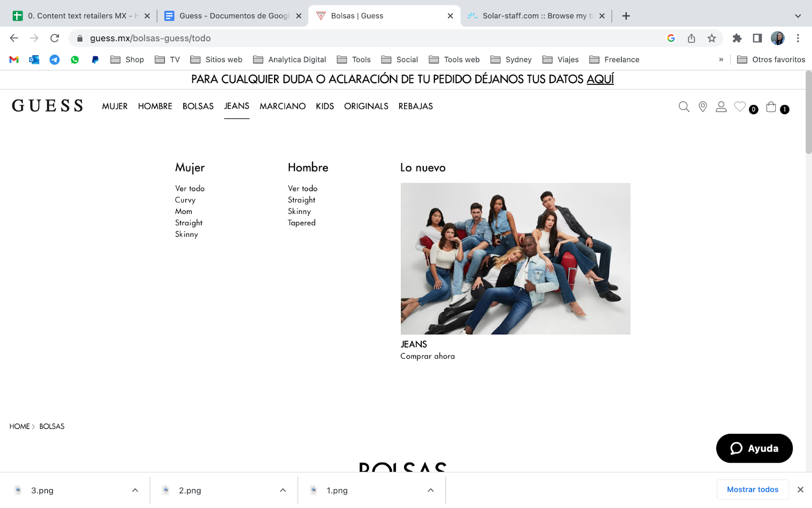Click Ver todo under Hombre
The image size is (812, 508).
coord(302,188)
